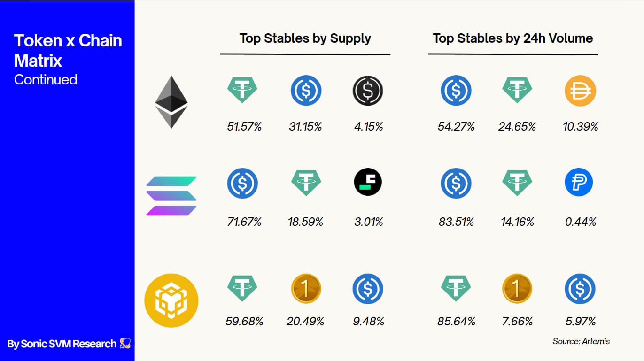Click the BNB Chain logo
The height and width of the screenshot is (361, 644).
pyautogui.click(x=171, y=300)
